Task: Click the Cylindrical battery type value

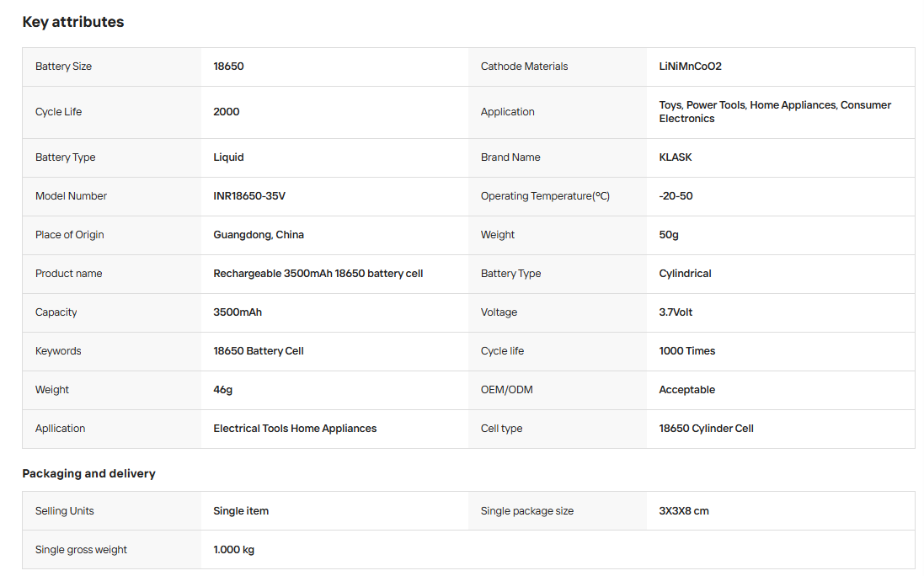Action: coord(686,274)
